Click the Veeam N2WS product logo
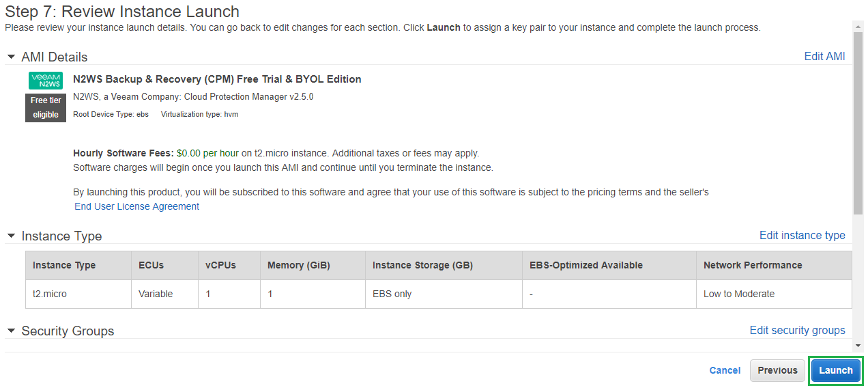Image resolution: width=868 pixels, height=388 pixels. tap(46, 81)
